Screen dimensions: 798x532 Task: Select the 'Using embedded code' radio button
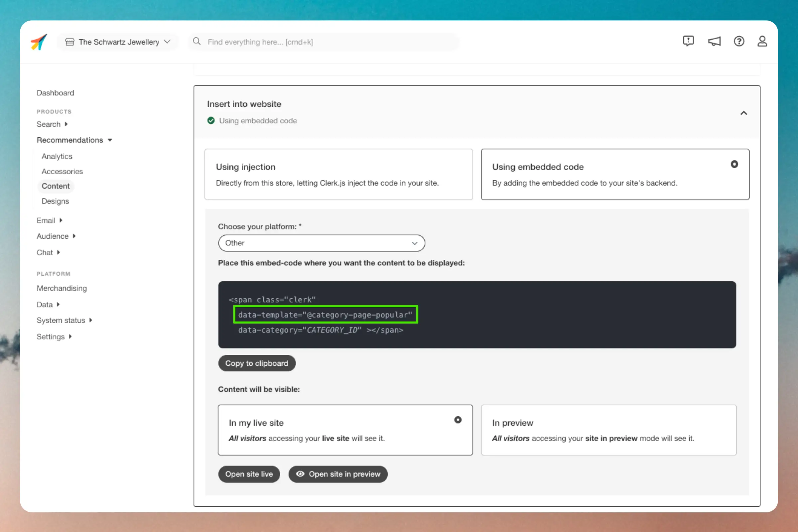[x=734, y=164]
